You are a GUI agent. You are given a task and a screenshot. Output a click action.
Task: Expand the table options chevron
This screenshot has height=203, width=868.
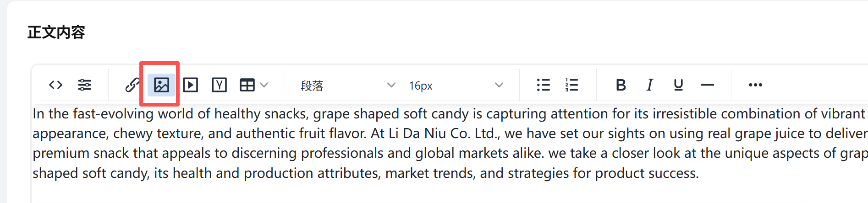[264, 85]
